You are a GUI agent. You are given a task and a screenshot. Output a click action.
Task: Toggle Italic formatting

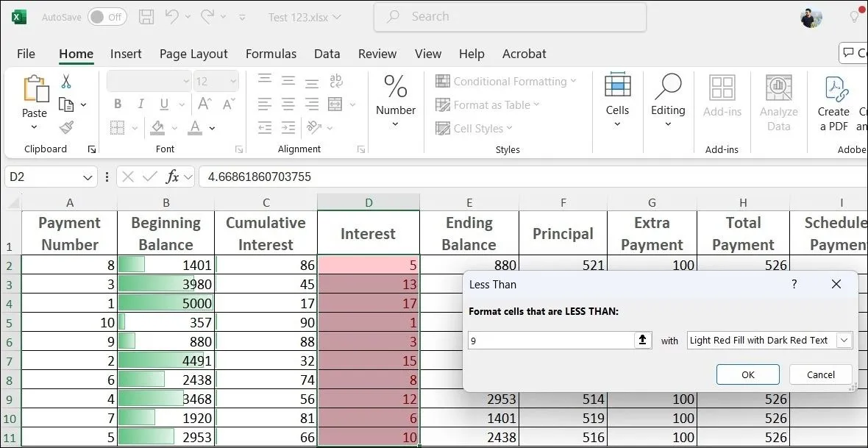140,104
